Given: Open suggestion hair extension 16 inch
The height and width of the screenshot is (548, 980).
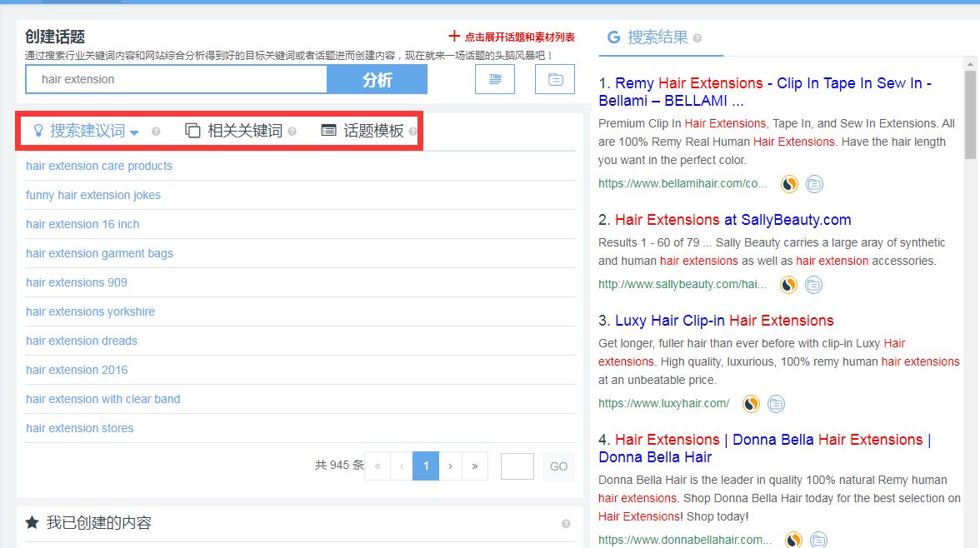Looking at the screenshot, I should 82,224.
